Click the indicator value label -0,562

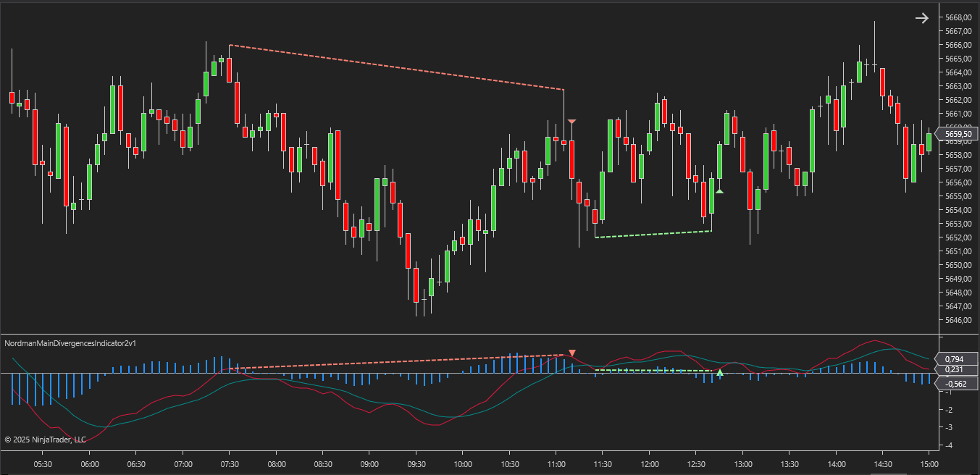[957, 384]
